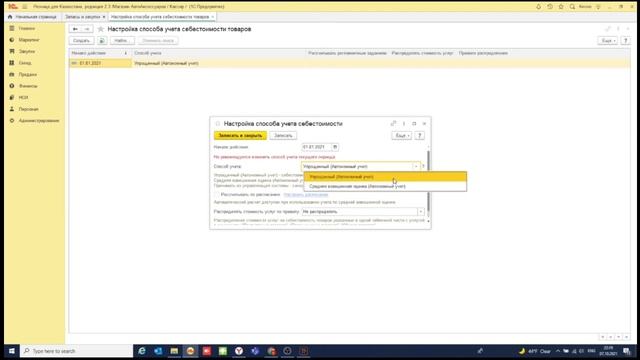Open the Персонал section in sidebar
This screenshot has height=360, width=640.
click(x=28, y=109)
